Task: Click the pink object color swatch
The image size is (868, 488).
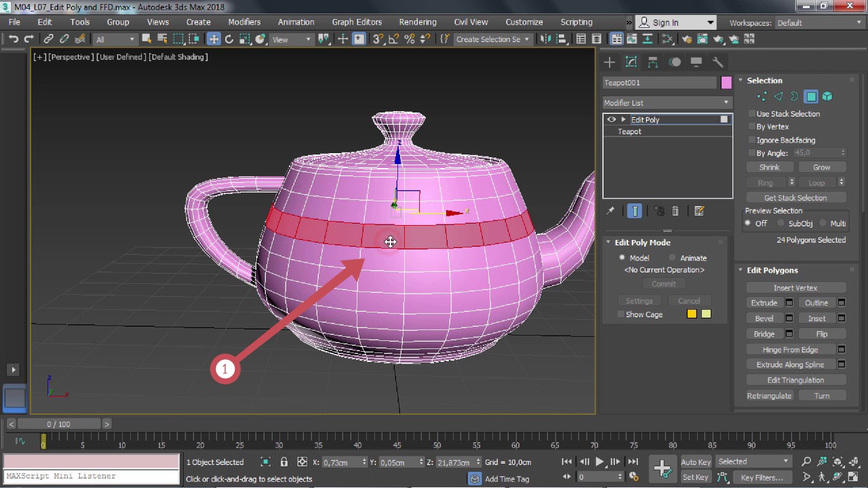Action: click(x=726, y=83)
